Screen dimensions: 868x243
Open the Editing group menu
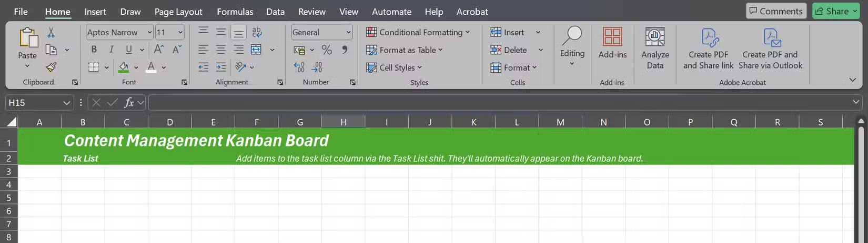click(x=572, y=46)
